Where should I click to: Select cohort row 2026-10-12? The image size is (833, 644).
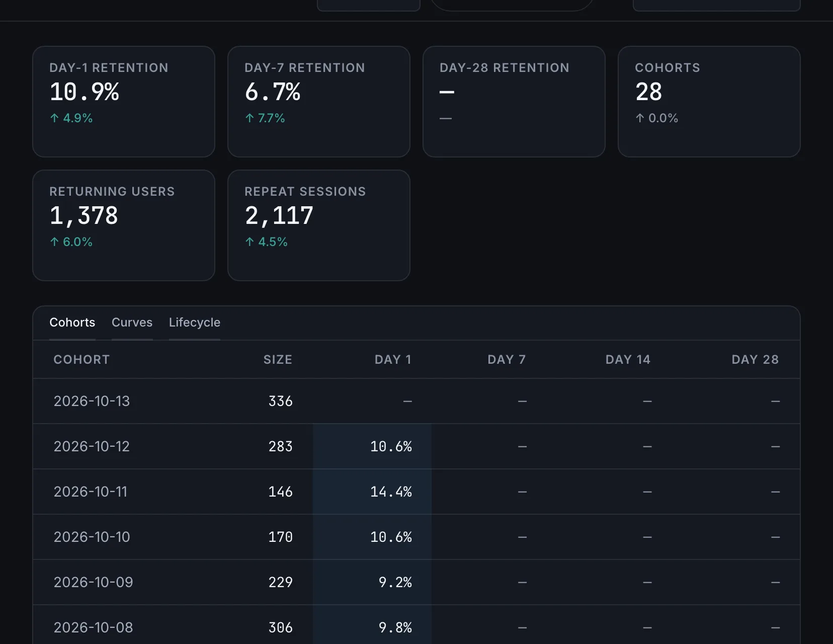point(416,446)
